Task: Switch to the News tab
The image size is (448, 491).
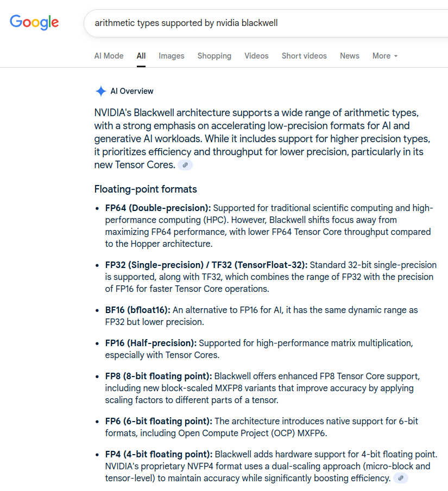Action: (x=350, y=56)
